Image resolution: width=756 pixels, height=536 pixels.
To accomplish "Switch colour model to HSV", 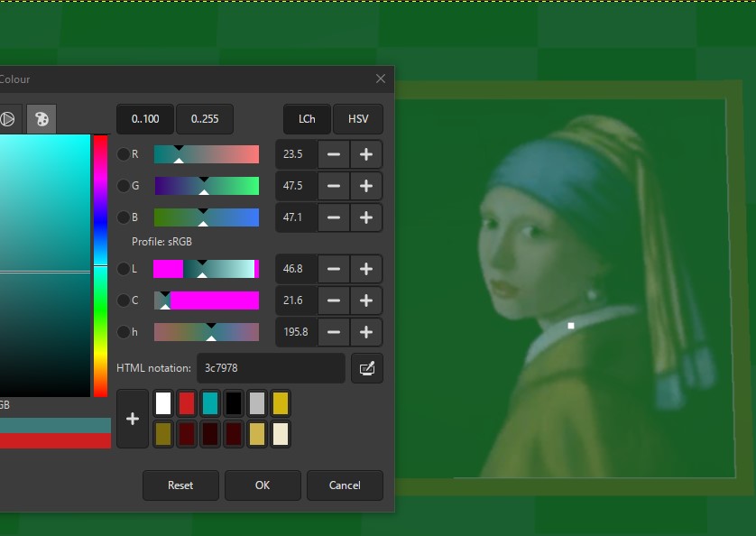I will click(358, 119).
